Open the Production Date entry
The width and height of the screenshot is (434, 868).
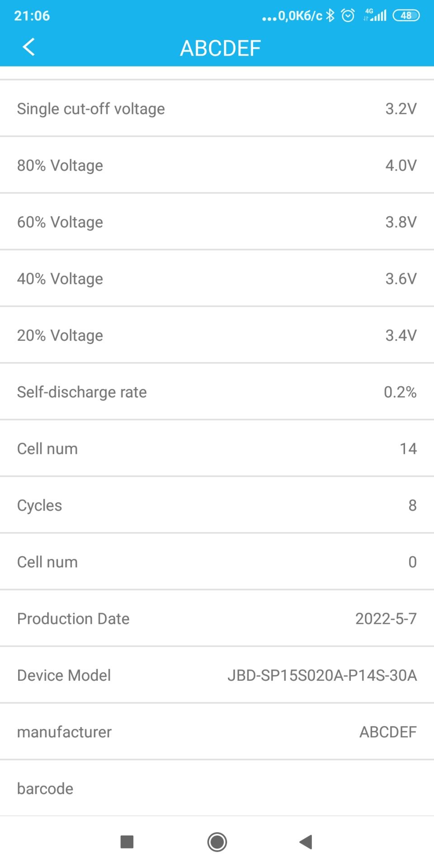(217, 618)
